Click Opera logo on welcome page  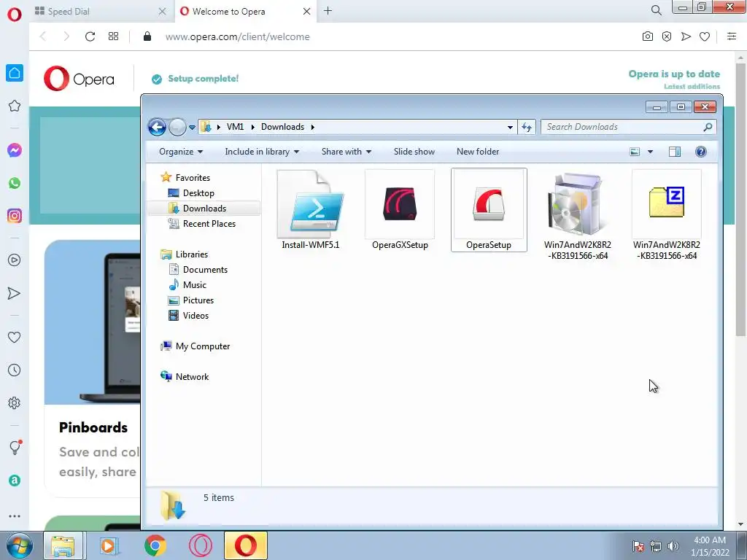click(79, 79)
